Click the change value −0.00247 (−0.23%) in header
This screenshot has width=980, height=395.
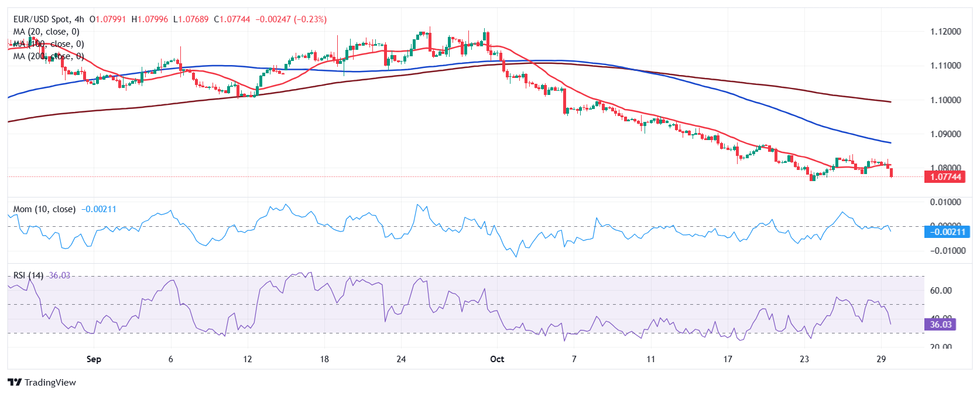[x=291, y=19]
